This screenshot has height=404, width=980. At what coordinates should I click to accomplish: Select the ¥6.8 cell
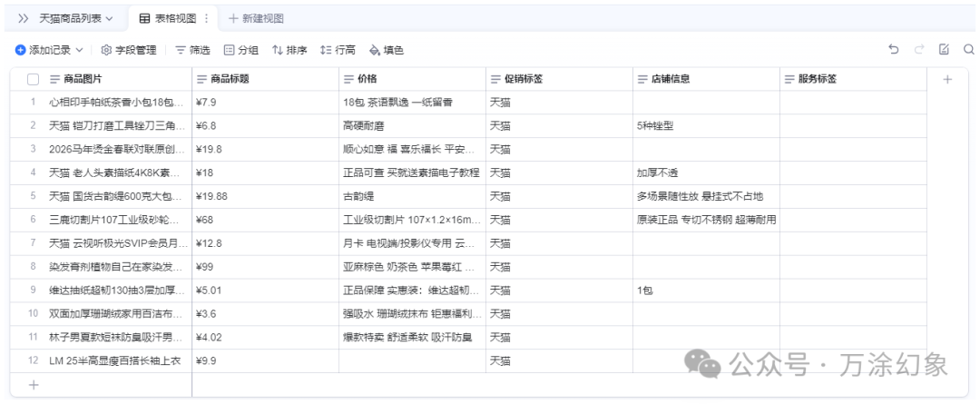265,125
